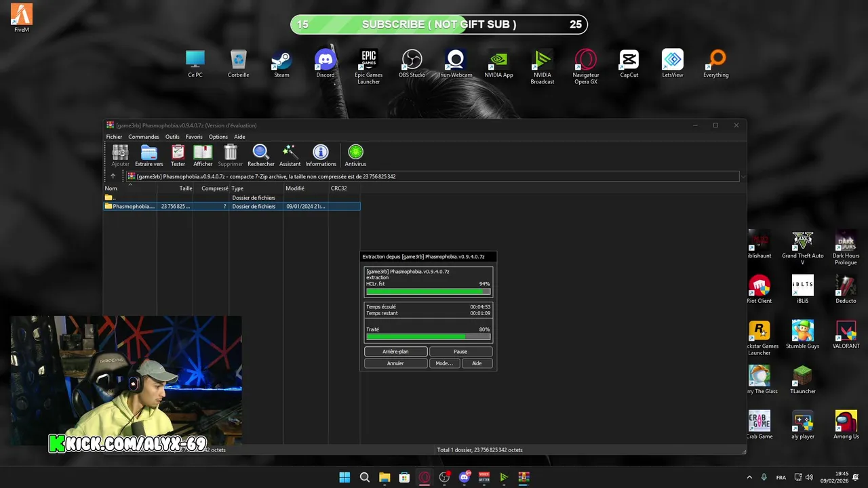Select the aly player desktop icon
Viewport: 868px width, 488px height.
coord(803,426)
